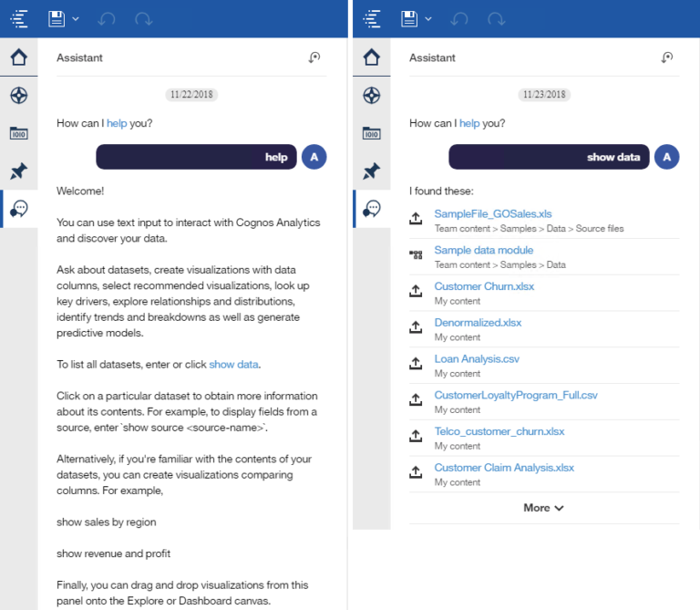Click user avatar A beside 'help' message
Image resolution: width=700 pixels, height=610 pixels.
[314, 157]
